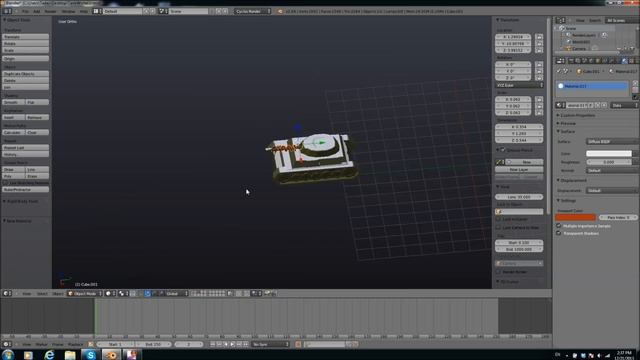Open the Render properties tab icon

(x=571, y=61)
